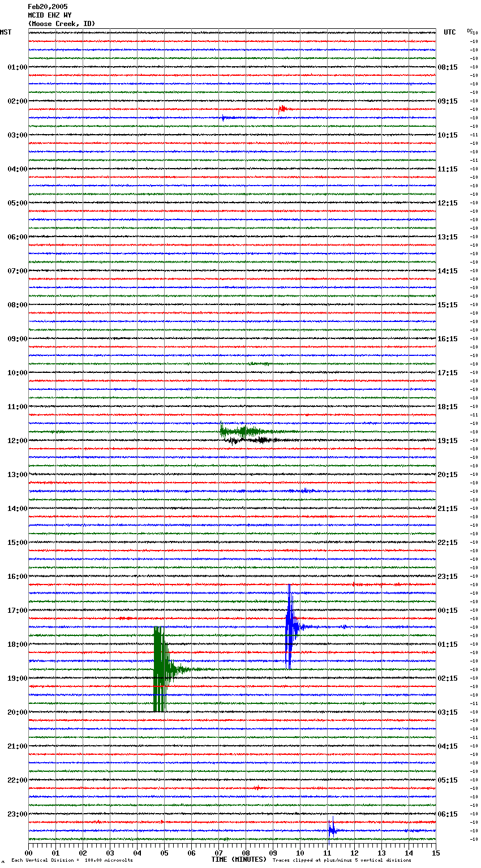Click the 12:15 UTC time label
The image size is (481, 868).
[x=448, y=203]
